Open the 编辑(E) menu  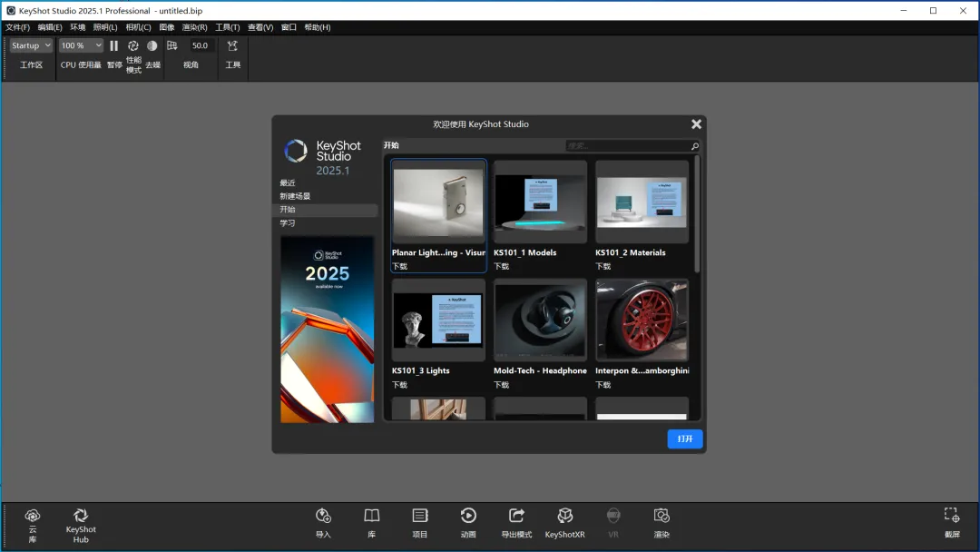point(50,27)
